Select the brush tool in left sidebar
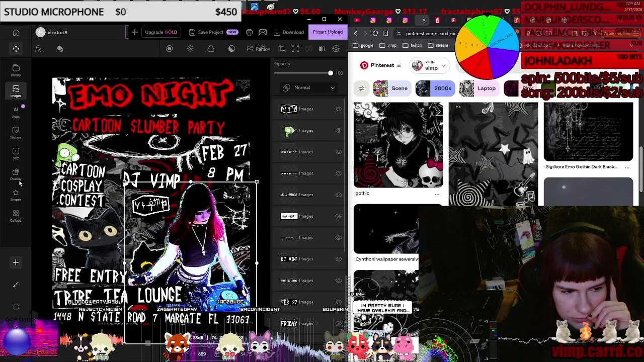The width and height of the screenshot is (644, 362). [16, 285]
